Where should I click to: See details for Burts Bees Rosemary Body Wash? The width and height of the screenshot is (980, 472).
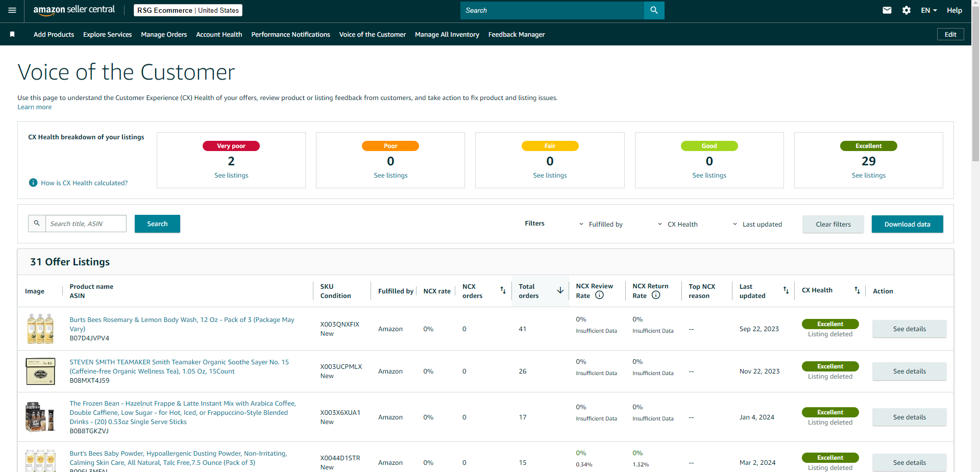(x=909, y=329)
